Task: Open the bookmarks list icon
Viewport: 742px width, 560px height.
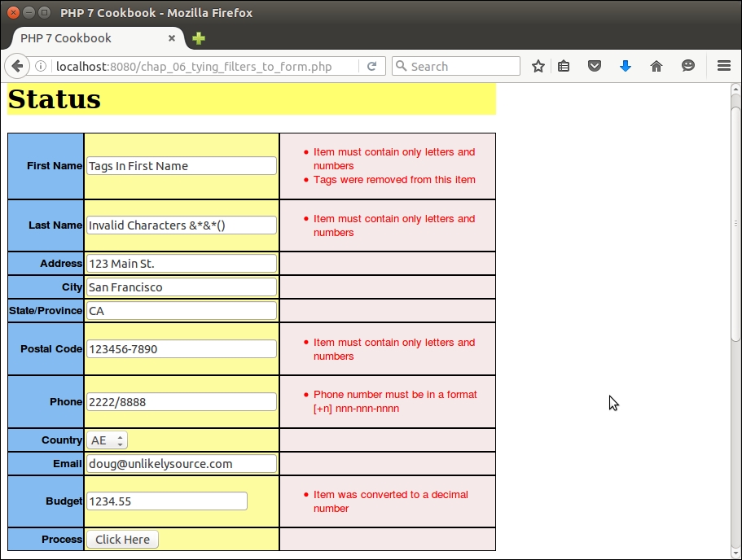Action: [564, 67]
